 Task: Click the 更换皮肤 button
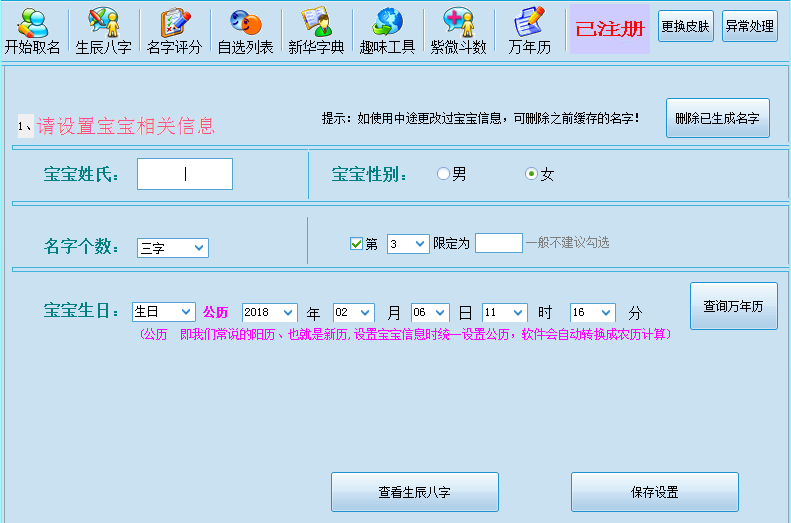[686, 26]
